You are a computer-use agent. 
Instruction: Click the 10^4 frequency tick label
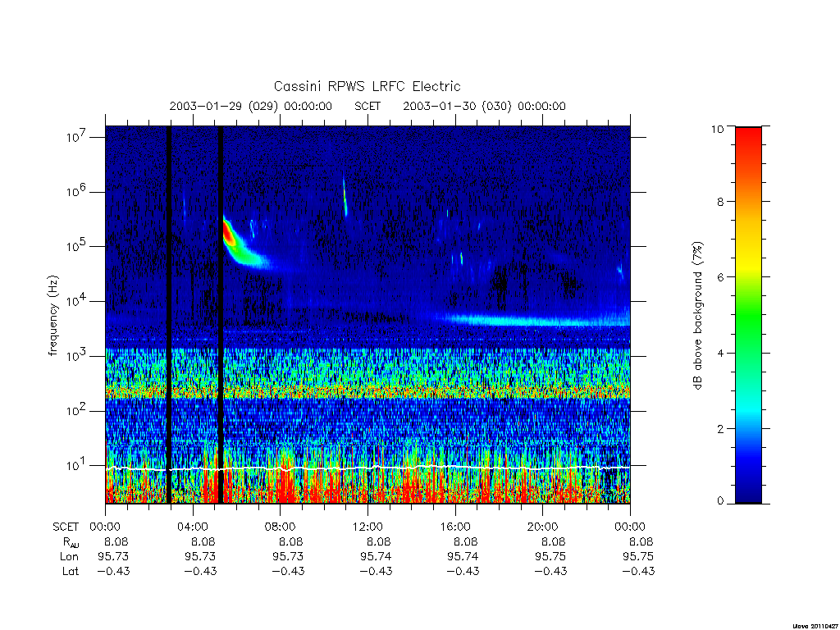click(77, 300)
